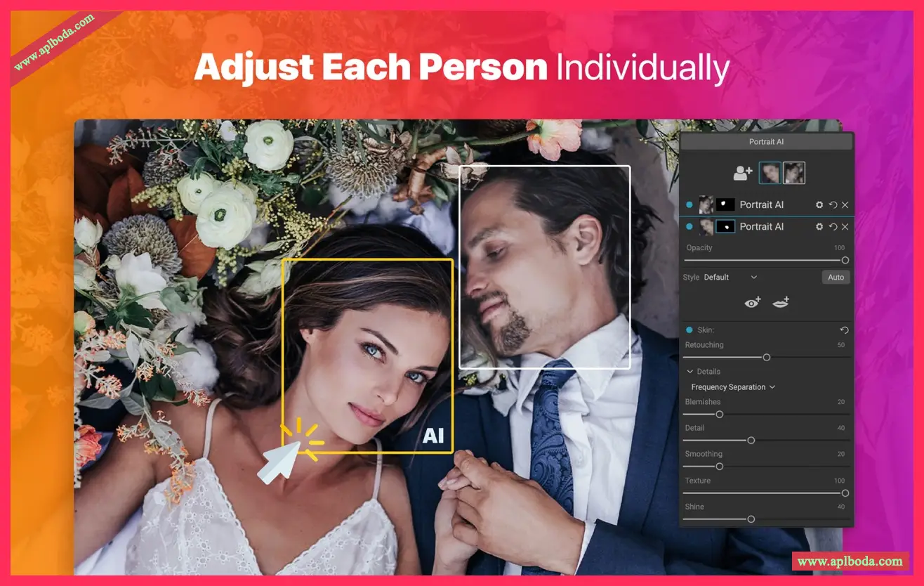Select the woman's face thumbnail in panel
924x586 pixels.
(x=770, y=173)
